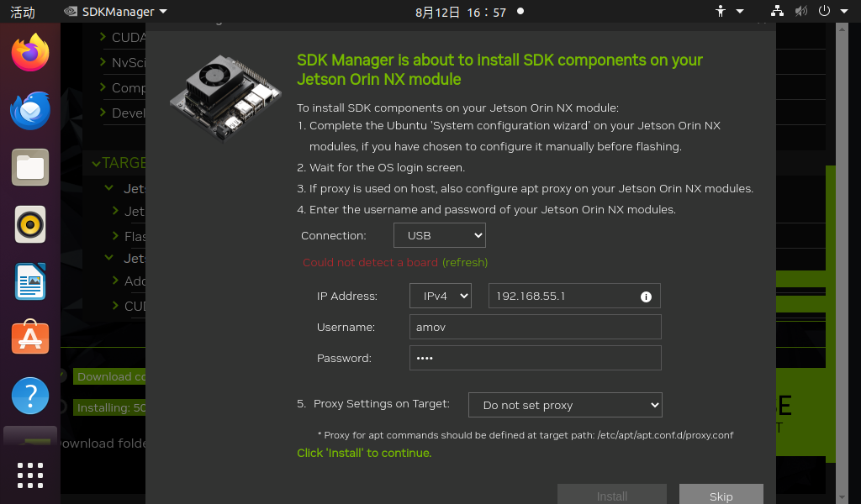Viewport: 861px width, 504px height.
Task: Click the vertical scrollbar track
Action: coord(843,263)
